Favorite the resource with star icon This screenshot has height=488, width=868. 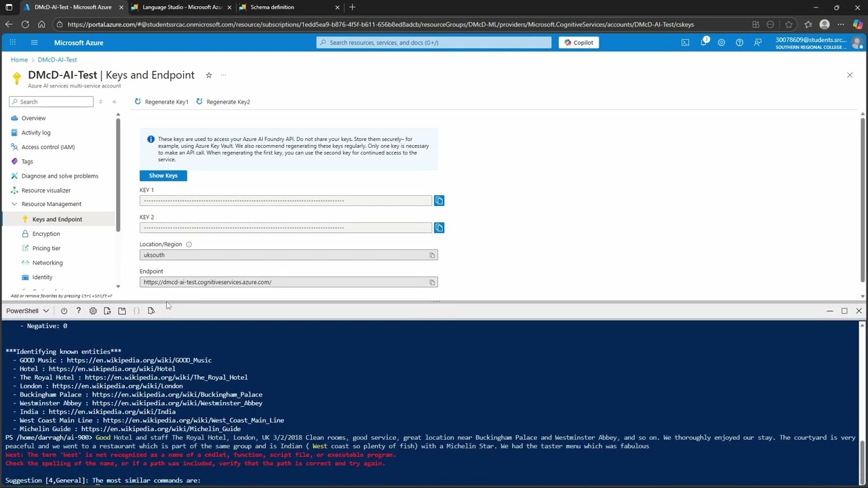[208, 75]
